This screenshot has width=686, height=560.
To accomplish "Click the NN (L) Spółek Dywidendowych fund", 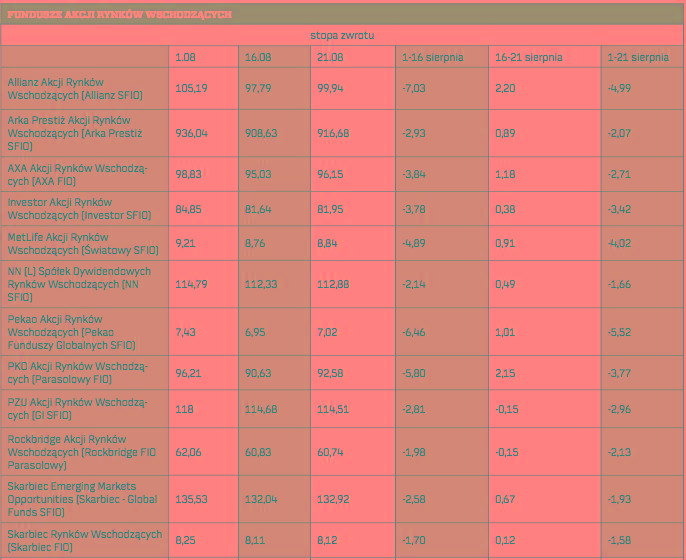I will point(79,284).
